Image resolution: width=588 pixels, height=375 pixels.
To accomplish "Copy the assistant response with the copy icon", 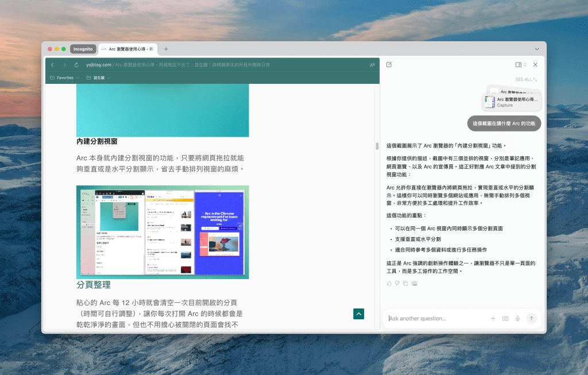I will tap(405, 283).
